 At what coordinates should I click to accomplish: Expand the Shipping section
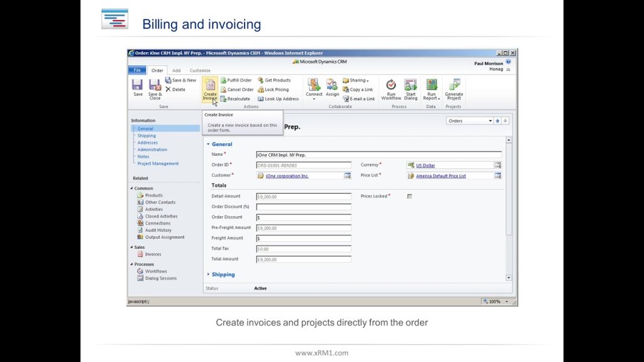click(x=208, y=274)
